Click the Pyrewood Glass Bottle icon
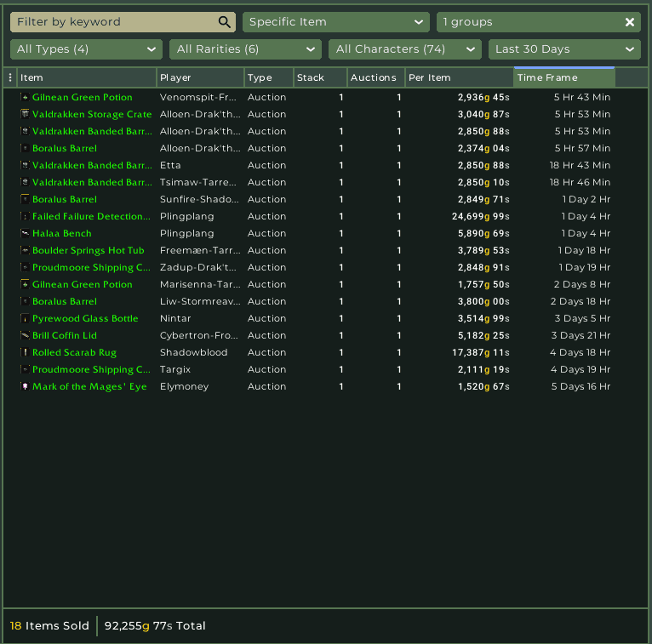The height and width of the screenshot is (644, 652). pyautogui.click(x=25, y=318)
